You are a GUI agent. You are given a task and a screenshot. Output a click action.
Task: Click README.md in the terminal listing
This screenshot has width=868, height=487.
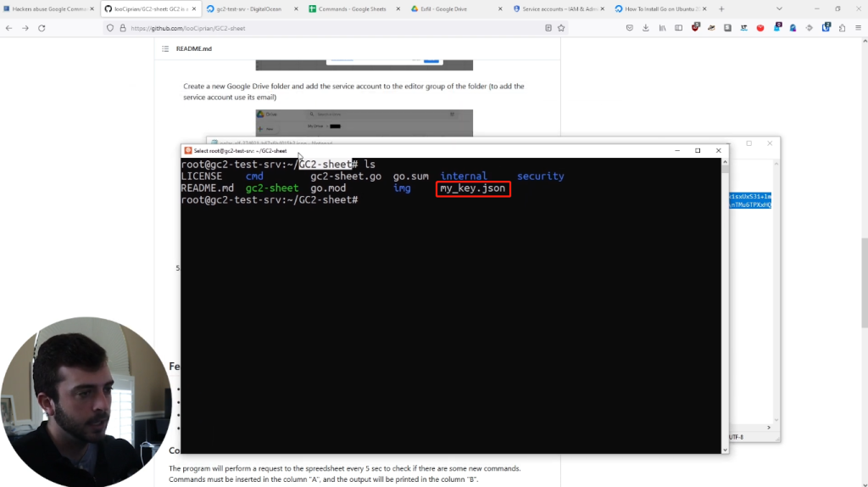pos(208,188)
